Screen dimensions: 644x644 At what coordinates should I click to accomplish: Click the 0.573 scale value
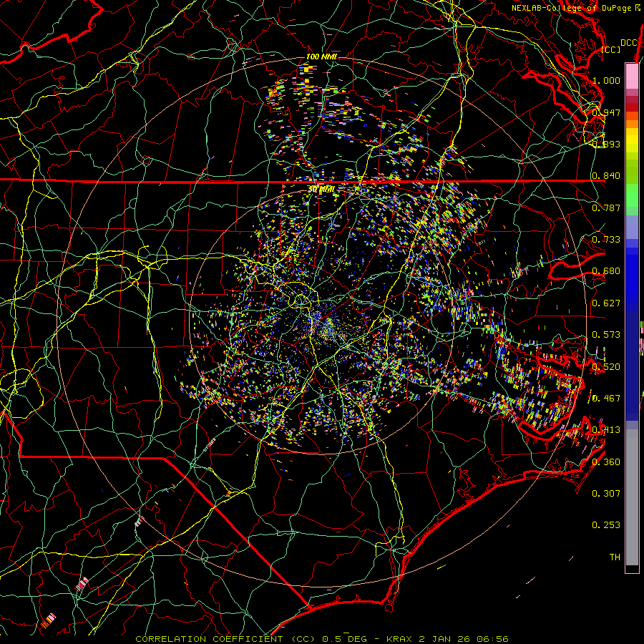pos(606,335)
